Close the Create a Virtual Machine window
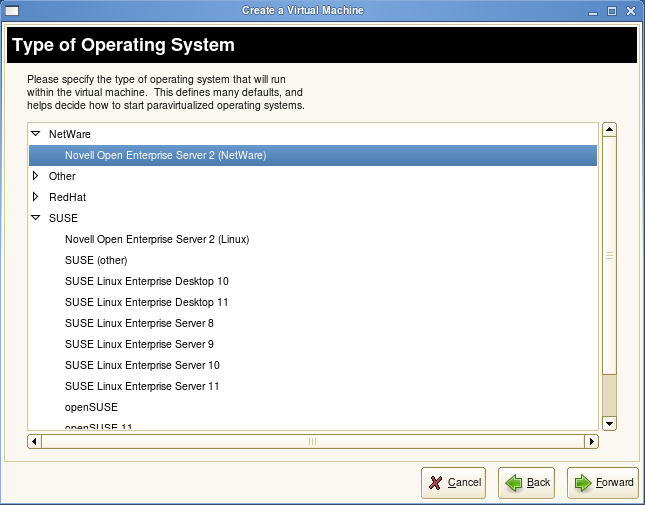This screenshot has width=645, height=505. [x=631, y=11]
